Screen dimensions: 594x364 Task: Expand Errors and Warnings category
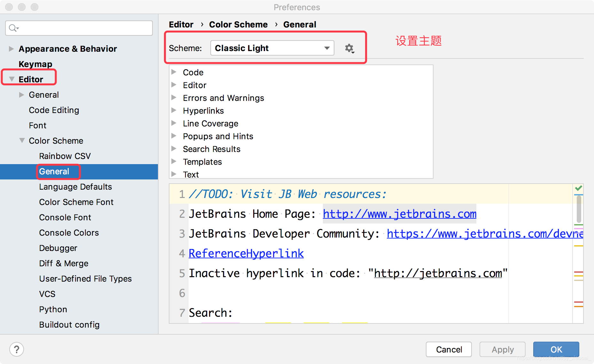(174, 98)
